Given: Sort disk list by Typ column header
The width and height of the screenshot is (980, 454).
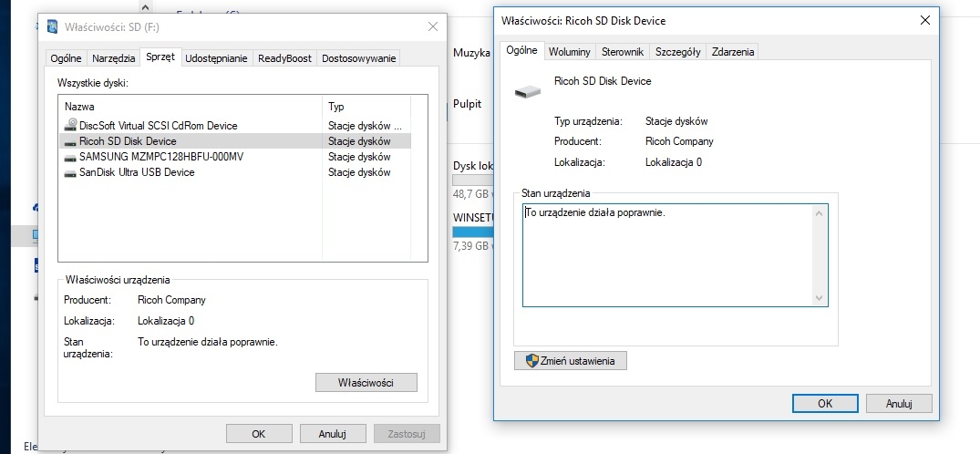Looking at the screenshot, I should pos(366,107).
